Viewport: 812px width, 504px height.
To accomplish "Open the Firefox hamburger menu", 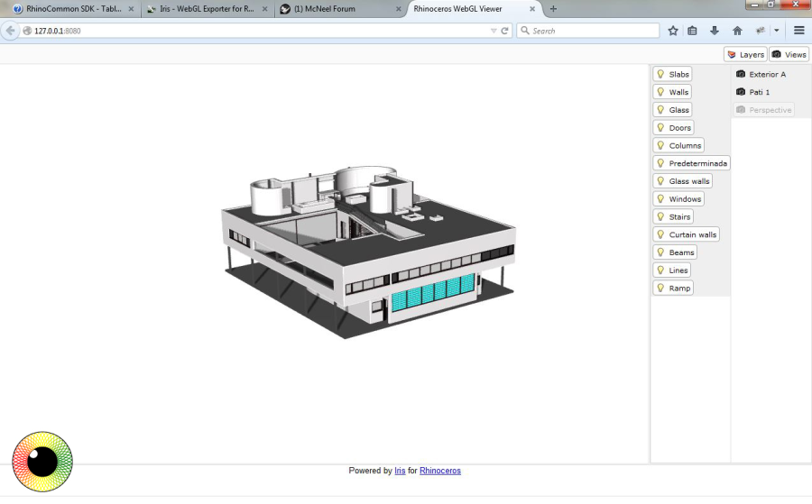I will [799, 31].
